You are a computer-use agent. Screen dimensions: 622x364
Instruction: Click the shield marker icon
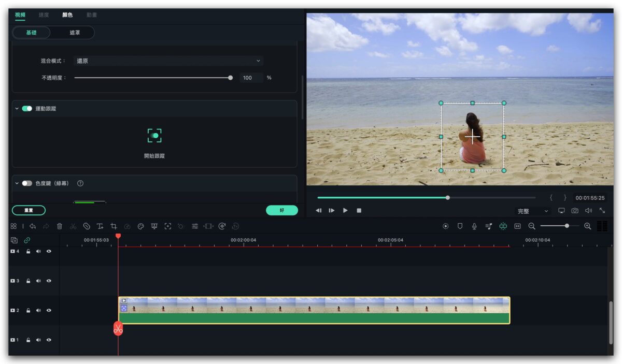[x=460, y=226]
